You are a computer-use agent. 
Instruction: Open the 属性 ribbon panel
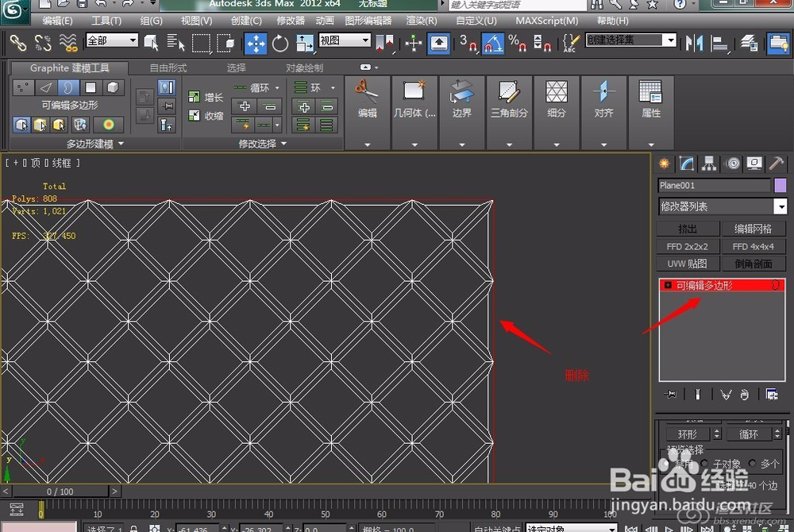[651, 113]
